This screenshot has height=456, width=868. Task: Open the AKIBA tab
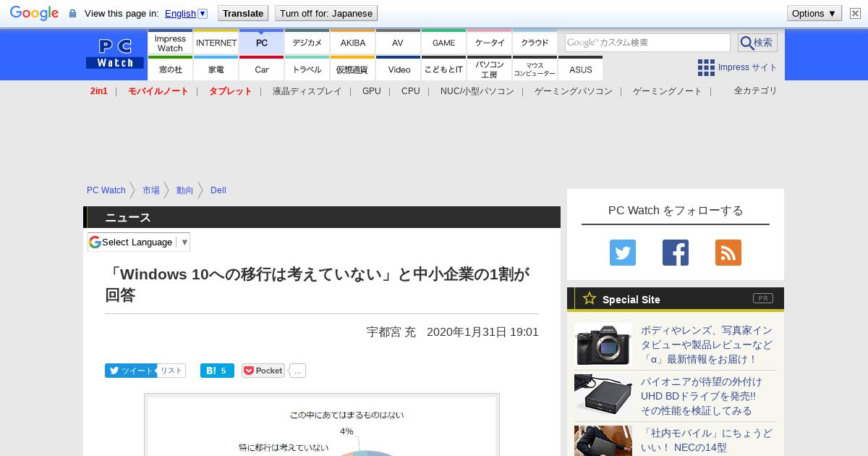(x=353, y=43)
